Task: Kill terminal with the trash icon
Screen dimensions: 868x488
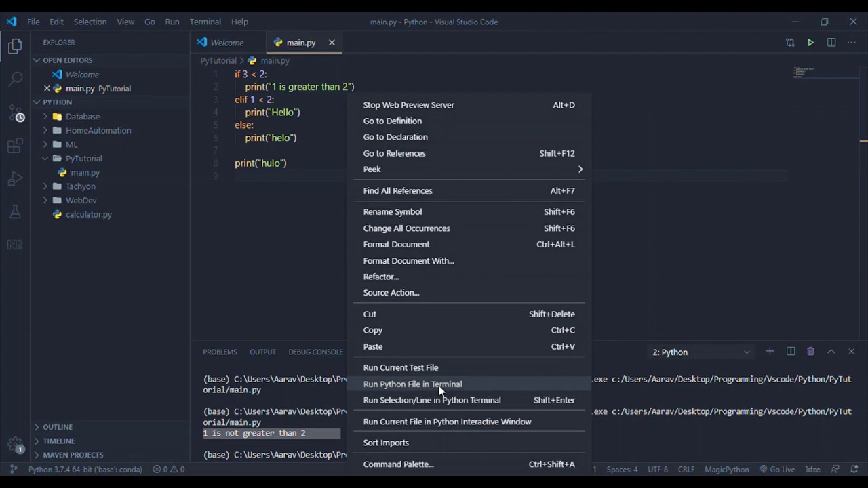Action: click(810, 352)
